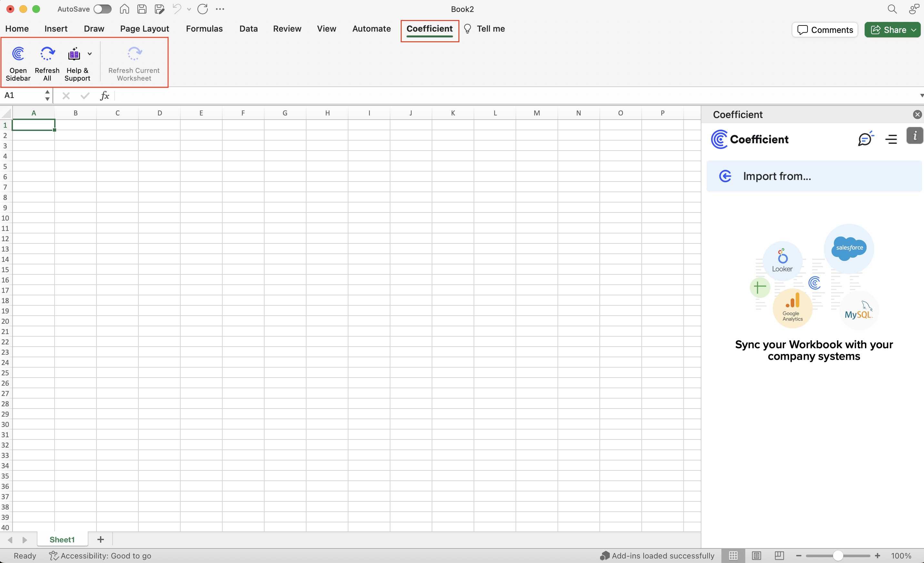Screen dimensions: 924x563
Task: Click the fx Insert Function icon
Action: [105, 96]
